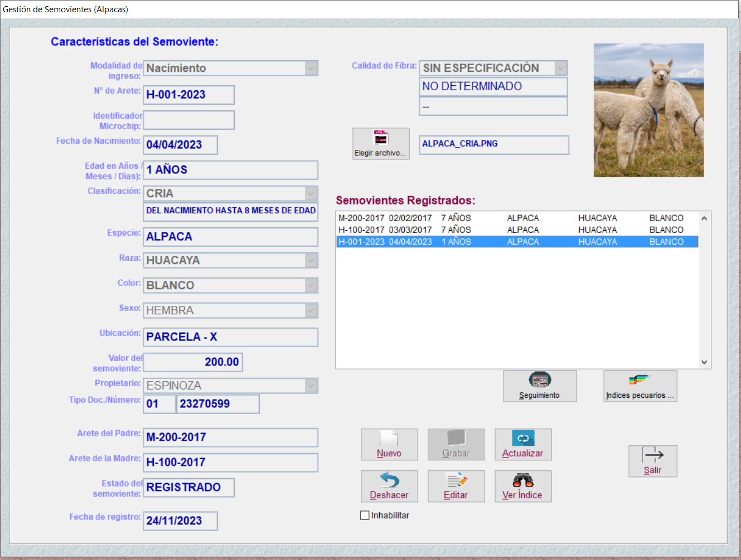This screenshot has width=741, height=560.
Task: Click the Valor del semoviente amount field
Action: (x=192, y=362)
